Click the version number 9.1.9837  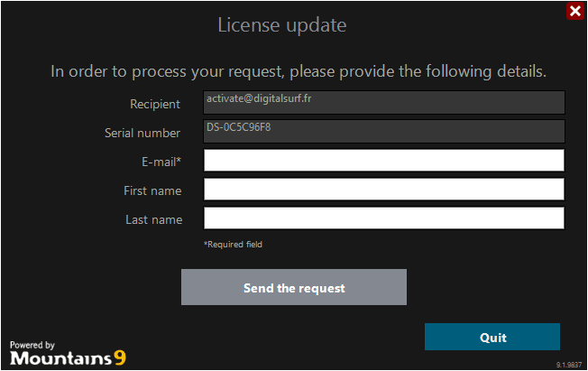click(569, 365)
